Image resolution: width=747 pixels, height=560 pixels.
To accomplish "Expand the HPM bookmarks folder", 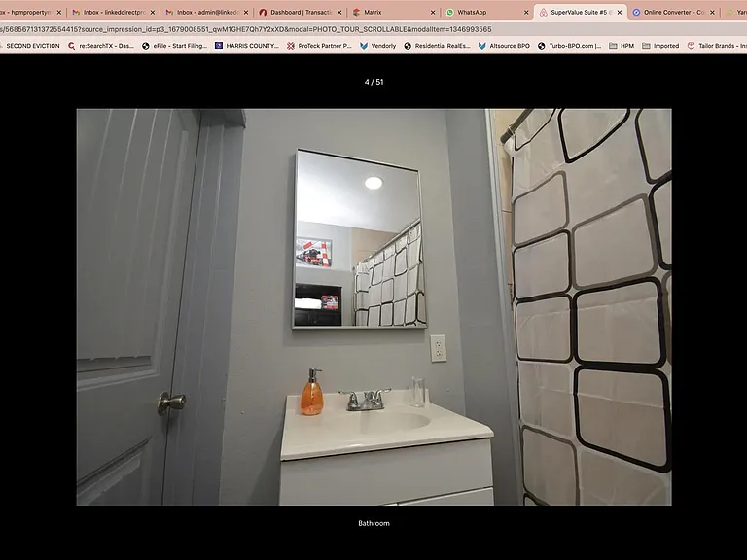I will 622,46.
